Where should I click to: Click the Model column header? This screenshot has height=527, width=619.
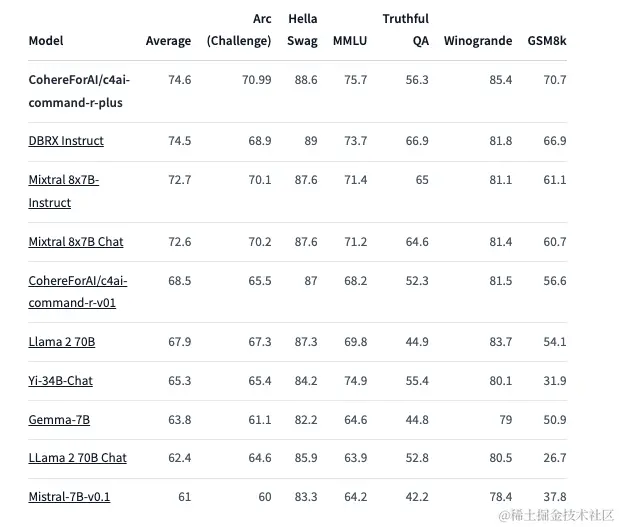pyautogui.click(x=46, y=41)
